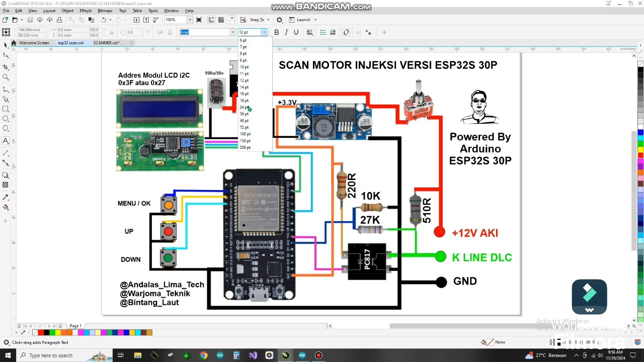Toggle Underline text formatting

[296, 32]
